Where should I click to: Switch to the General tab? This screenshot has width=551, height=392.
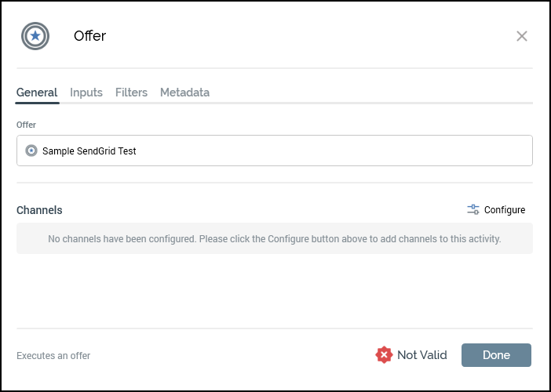[37, 93]
